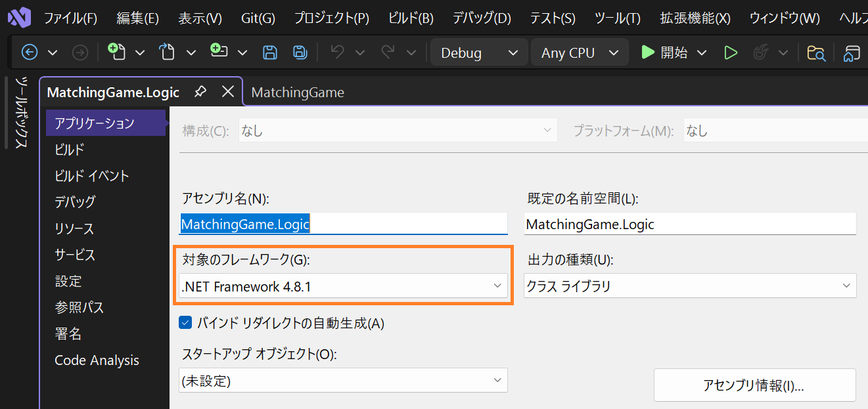Uncheck バインド リダイレクトの自動生成

pos(185,322)
